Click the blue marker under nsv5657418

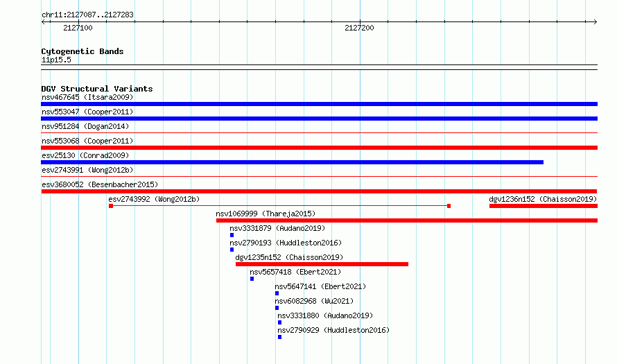pyautogui.click(x=252, y=279)
